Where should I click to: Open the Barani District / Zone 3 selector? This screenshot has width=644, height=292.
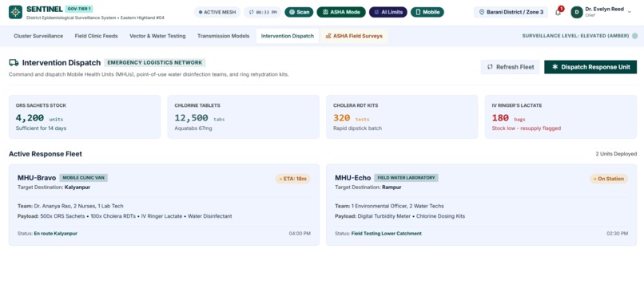[511, 12]
